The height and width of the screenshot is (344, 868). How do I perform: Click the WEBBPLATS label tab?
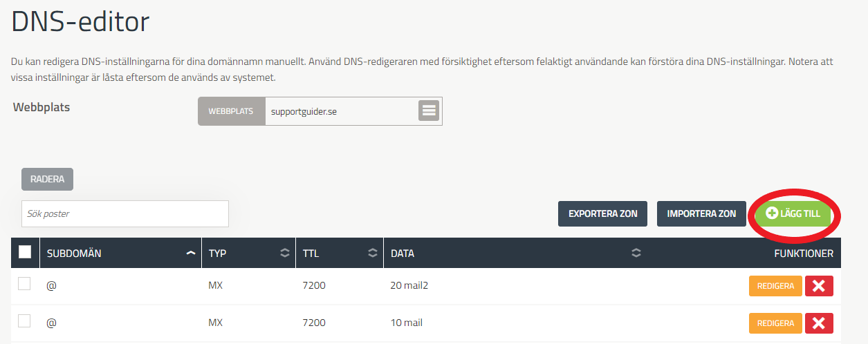pyautogui.click(x=232, y=111)
